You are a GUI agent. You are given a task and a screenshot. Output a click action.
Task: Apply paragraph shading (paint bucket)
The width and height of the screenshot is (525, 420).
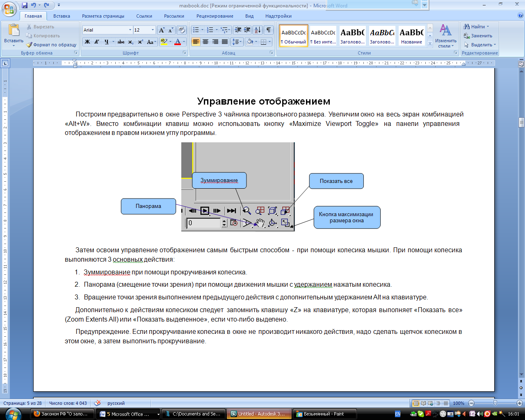[x=250, y=42]
